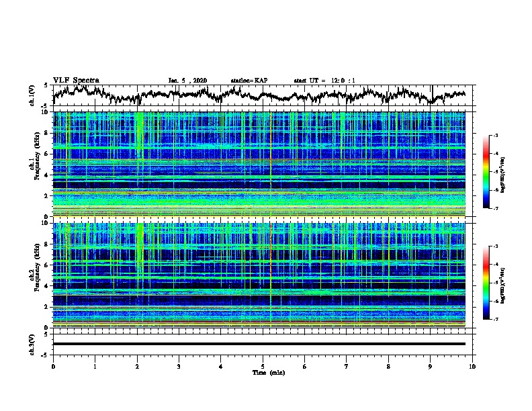Click the ch.1 spectrogram color bar
532x411 pixels.
(486, 172)
